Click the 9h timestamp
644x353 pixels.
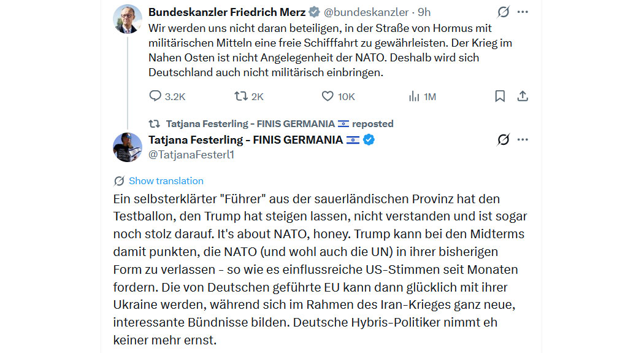coord(424,12)
